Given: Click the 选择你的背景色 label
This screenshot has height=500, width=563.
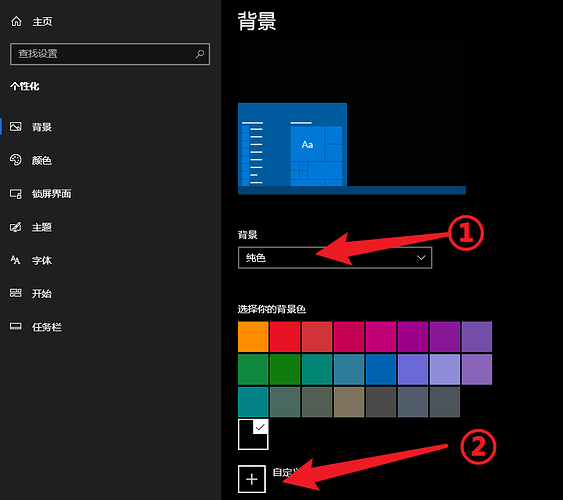Looking at the screenshot, I should coord(272,309).
